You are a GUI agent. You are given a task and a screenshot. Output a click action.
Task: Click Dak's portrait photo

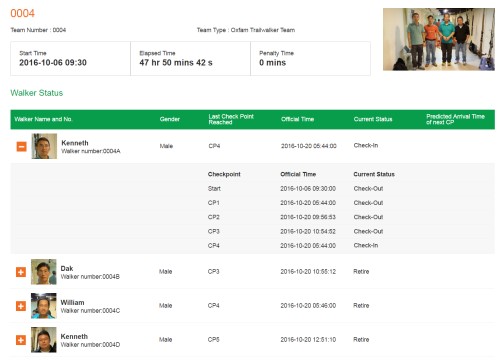(44, 272)
